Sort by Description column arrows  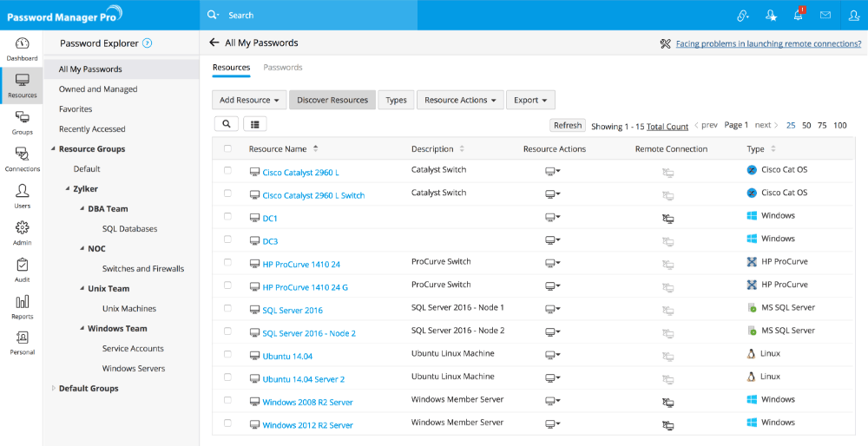[462, 149]
